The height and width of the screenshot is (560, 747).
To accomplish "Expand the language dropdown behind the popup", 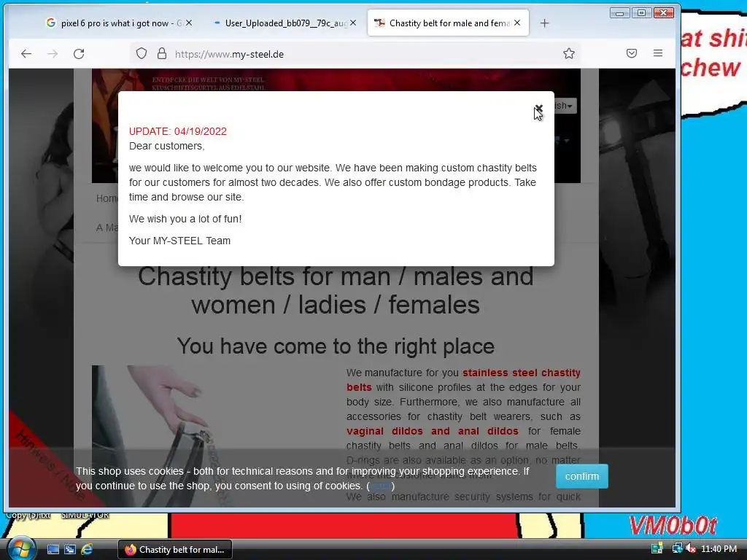I will click(x=565, y=106).
